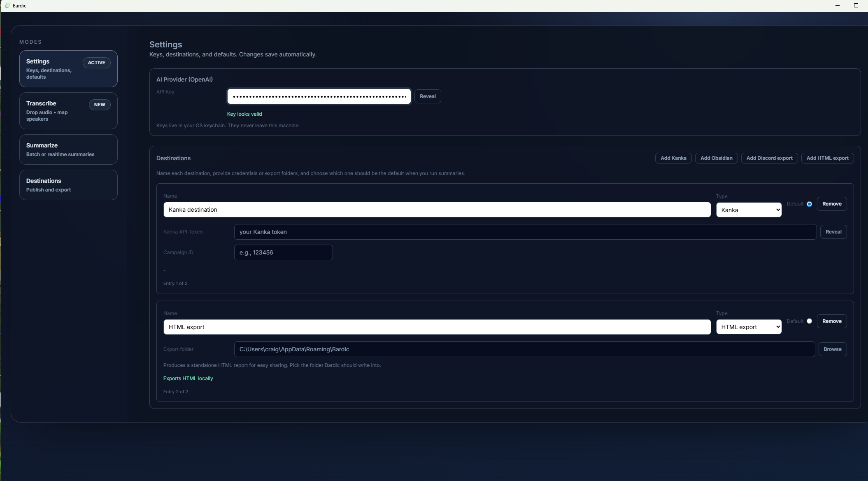Browse for the export folder
Screen dimensions: 868x481
pos(832,349)
